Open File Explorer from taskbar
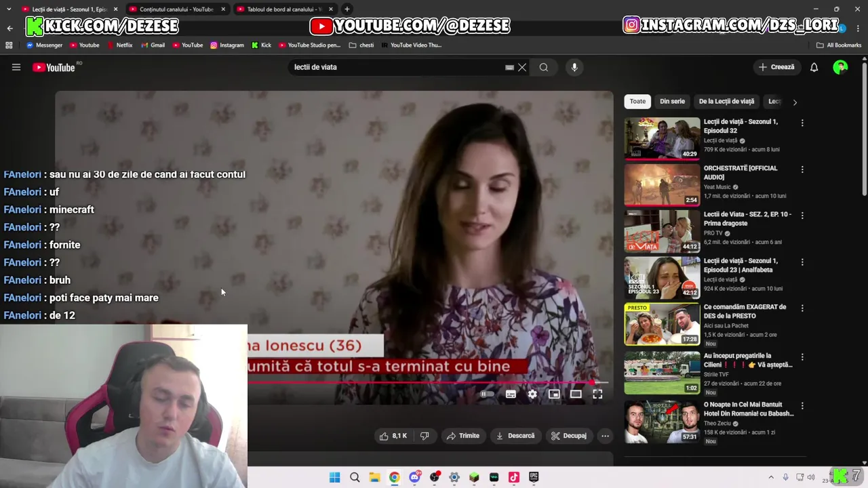This screenshot has height=488, width=868. (x=374, y=477)
